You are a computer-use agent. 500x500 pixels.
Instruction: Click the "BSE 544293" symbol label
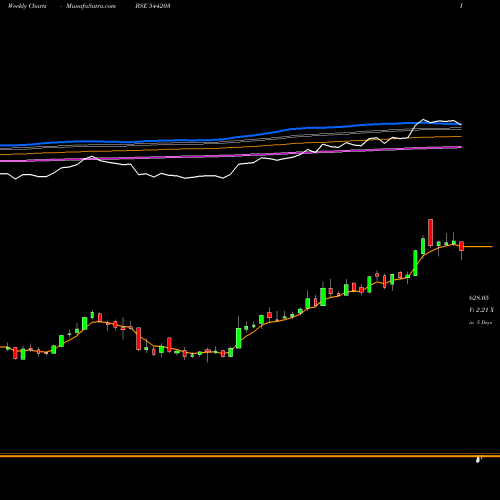[x=153, y=6]
